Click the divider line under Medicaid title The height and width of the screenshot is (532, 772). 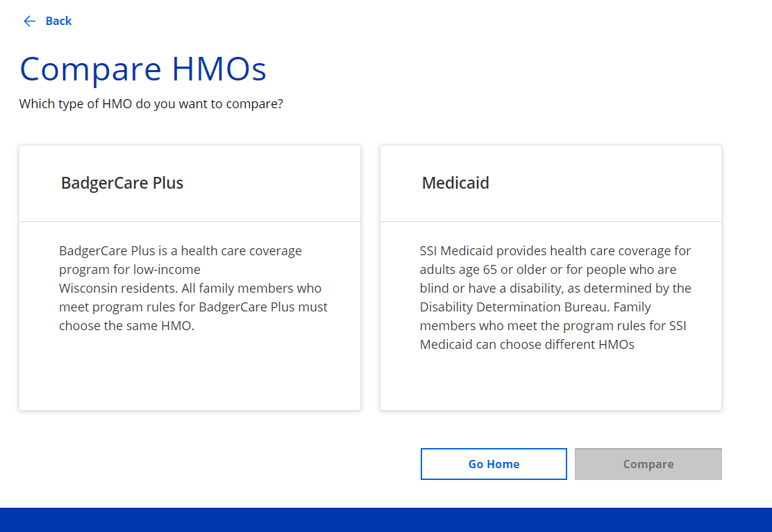[551, 222]
